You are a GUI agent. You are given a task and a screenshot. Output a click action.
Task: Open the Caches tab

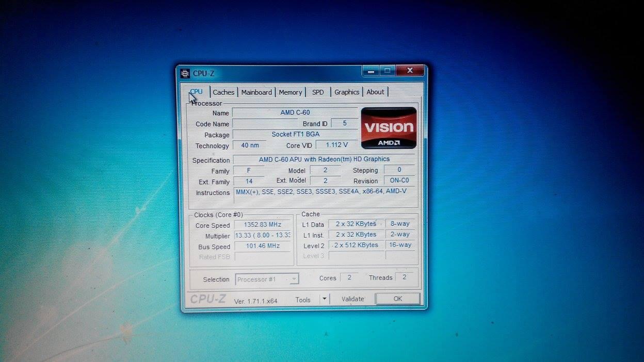coord(223,92)
